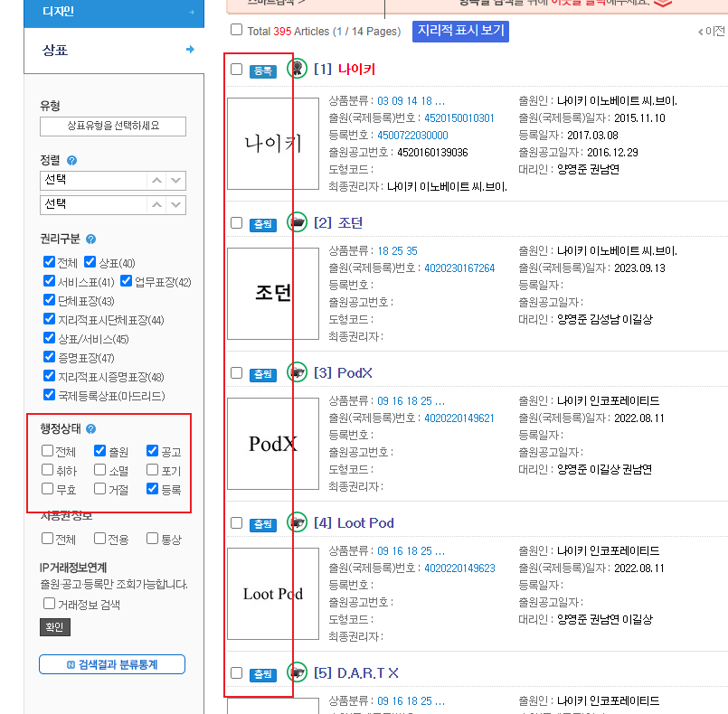The width and height of the screenshot is (728, 714).
Task: Check the box for result PodX
Action: click(x=236, y=372)
